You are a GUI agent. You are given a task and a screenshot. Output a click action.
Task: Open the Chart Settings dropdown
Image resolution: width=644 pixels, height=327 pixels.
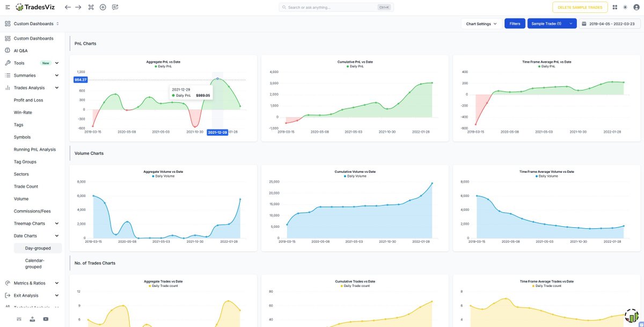click(x=481, y=24)
